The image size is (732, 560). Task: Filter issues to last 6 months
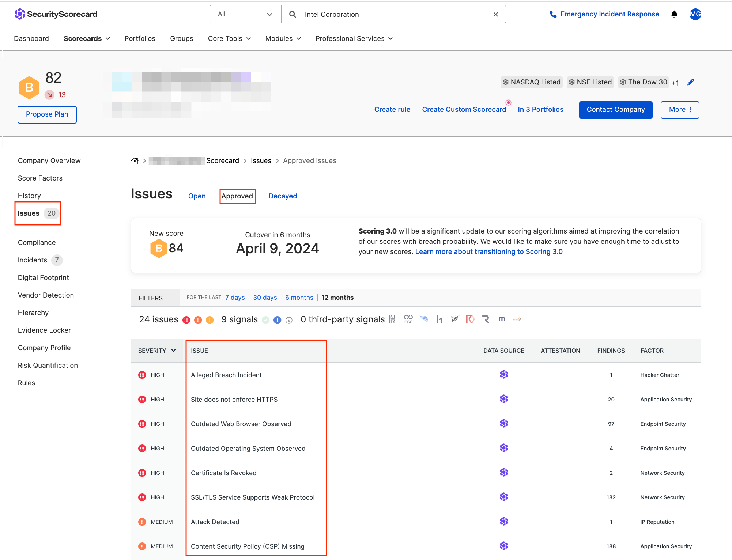click(x=299, y=298)
